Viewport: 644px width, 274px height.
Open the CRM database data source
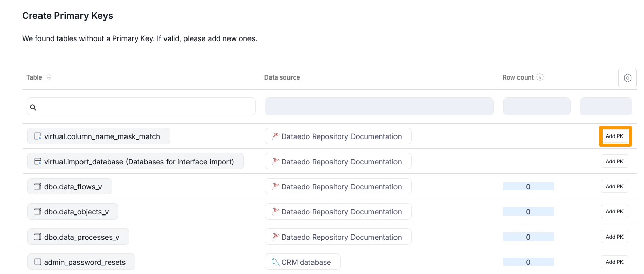pos(306,262)
